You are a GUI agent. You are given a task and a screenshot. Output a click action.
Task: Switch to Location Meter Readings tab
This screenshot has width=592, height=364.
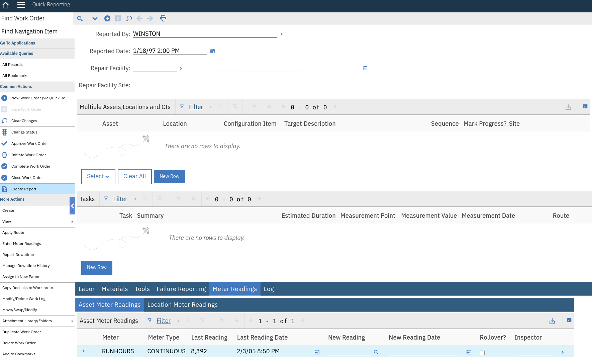pyautogui.click(x=182, y=305)
